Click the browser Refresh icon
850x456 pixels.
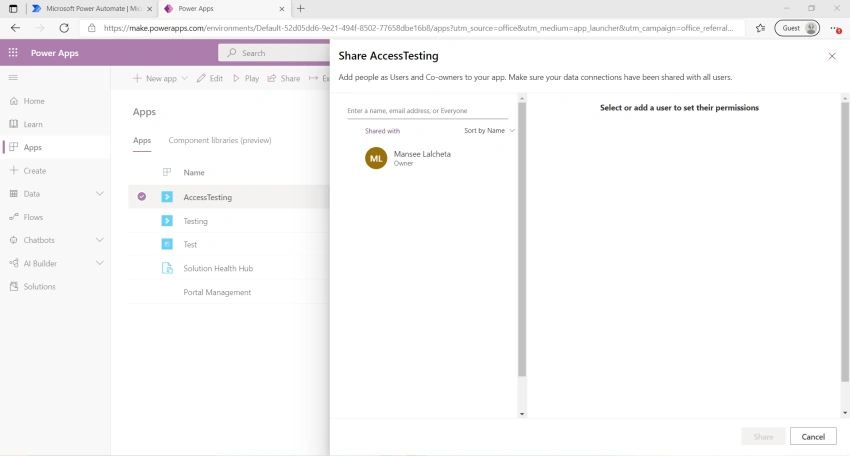[64, 28]
